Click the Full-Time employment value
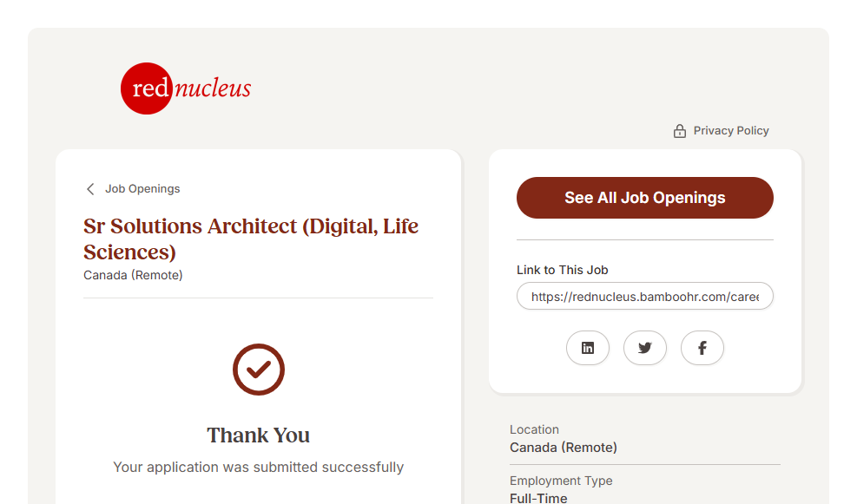Viewport: 857px width, 504px height. 538,498
